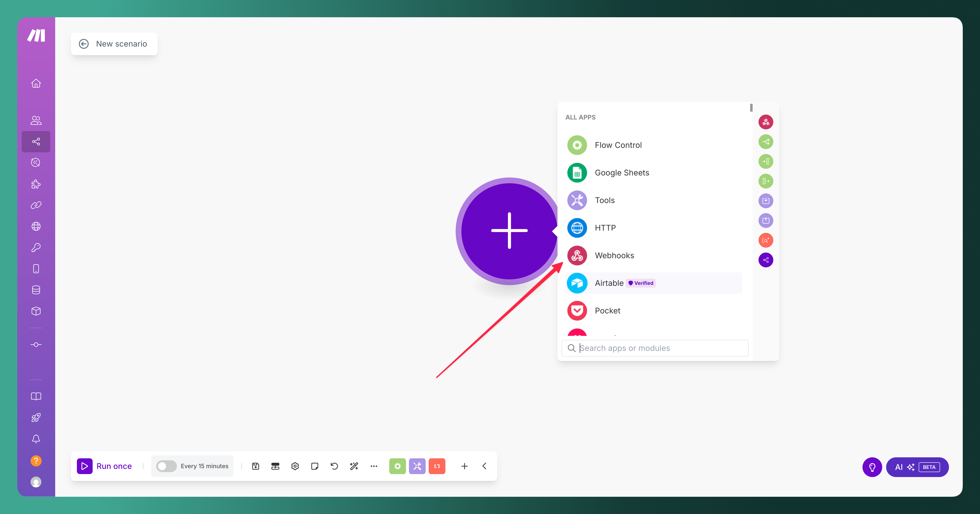Toggle the green auto-align scenario button
Screen dimensions: 980x514
coord(398,466)
